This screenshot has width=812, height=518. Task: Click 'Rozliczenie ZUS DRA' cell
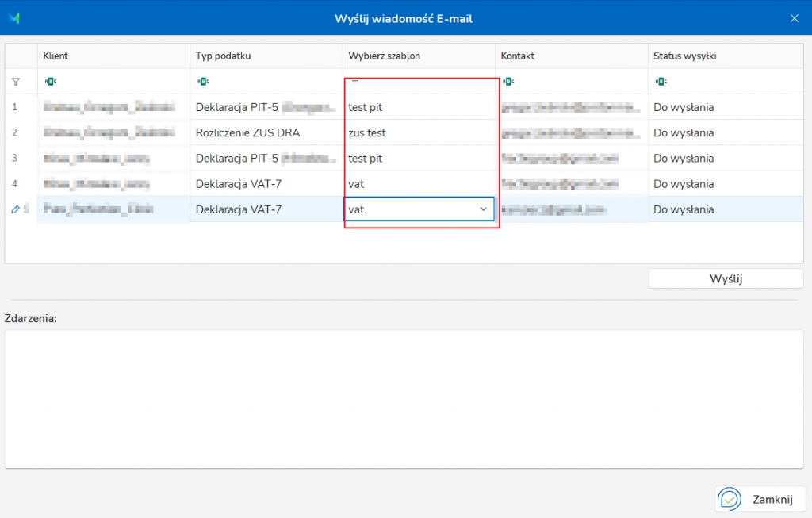click(x=266, y=132)
